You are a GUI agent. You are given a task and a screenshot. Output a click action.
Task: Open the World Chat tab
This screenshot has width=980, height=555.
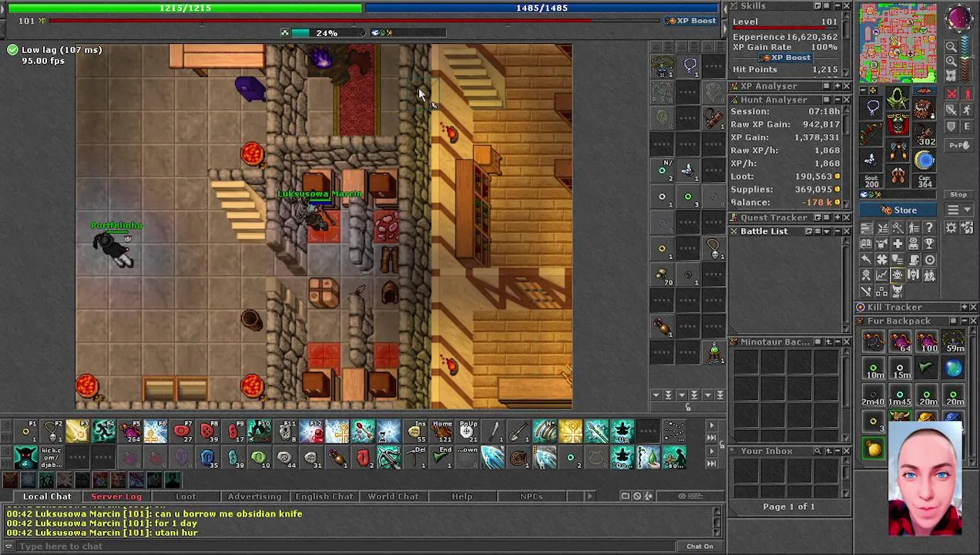pyautogui.click(x=393, y=496)
